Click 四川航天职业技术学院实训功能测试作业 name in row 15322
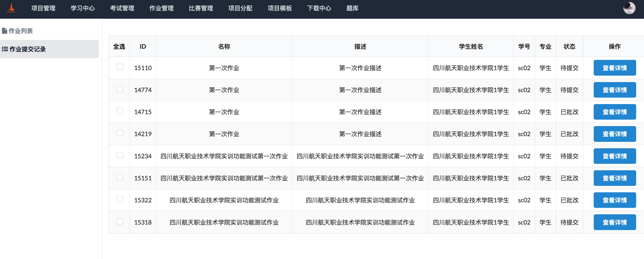 pyautogui.click(x=224, y=200)
